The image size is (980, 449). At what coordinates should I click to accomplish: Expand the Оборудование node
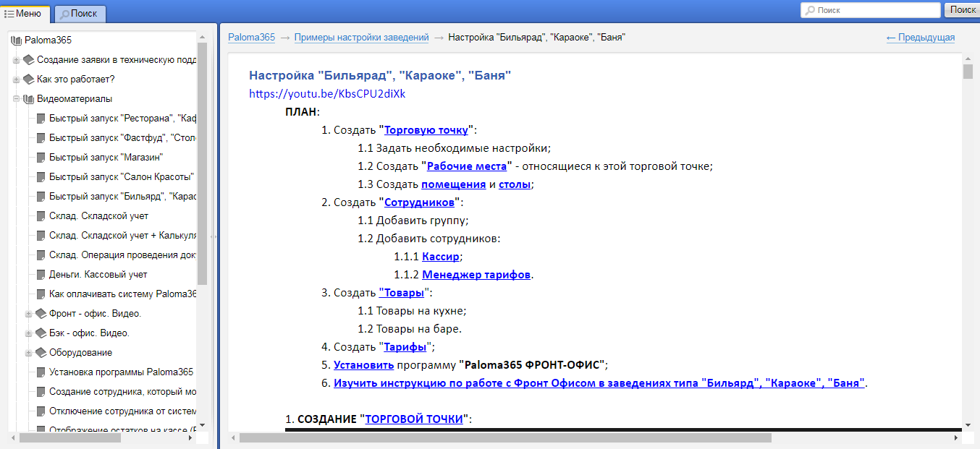[28, 353]
